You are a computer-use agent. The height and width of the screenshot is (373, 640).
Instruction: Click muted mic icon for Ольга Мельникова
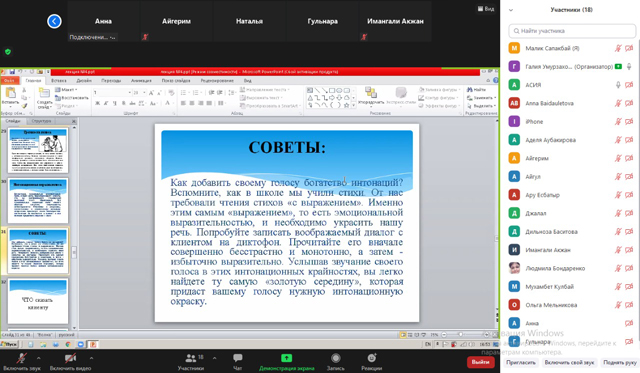(x=618, y=304)
